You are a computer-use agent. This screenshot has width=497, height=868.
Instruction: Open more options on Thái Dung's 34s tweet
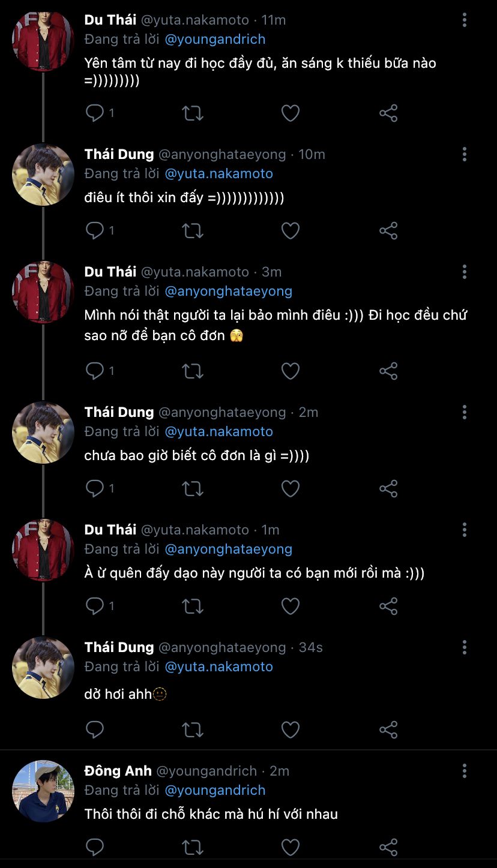click(x=464, y=647)
